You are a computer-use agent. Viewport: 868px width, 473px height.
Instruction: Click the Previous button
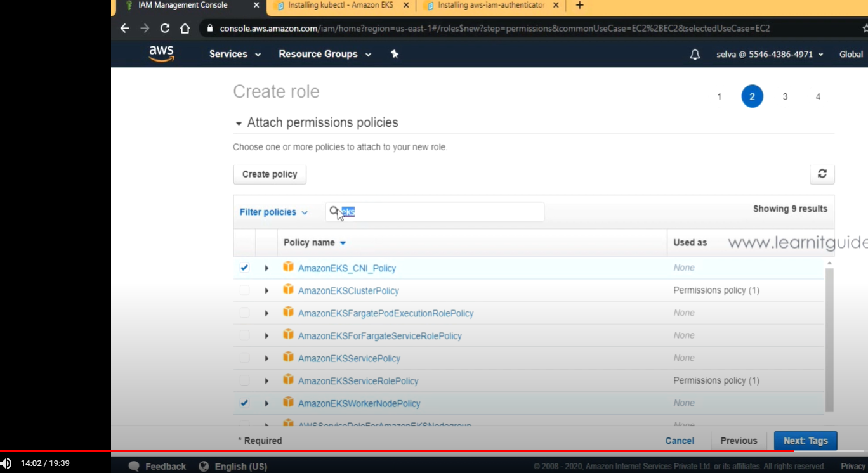[739, 441]
